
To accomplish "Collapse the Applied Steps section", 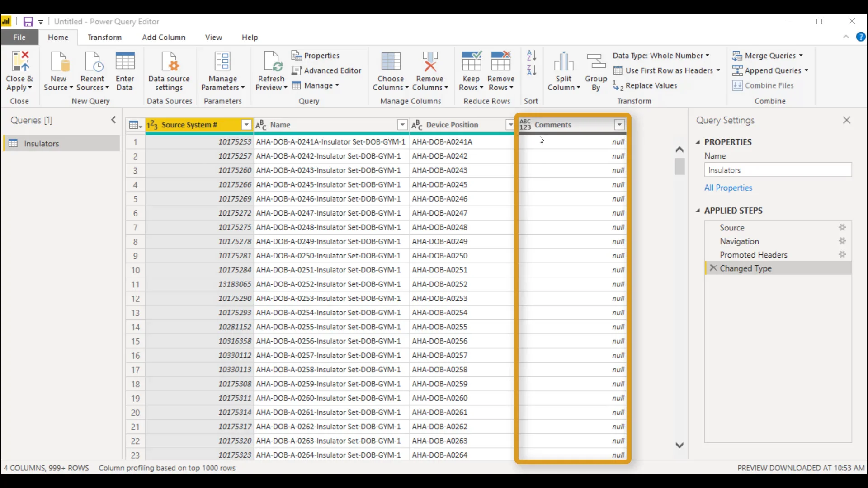I will 698,211.
